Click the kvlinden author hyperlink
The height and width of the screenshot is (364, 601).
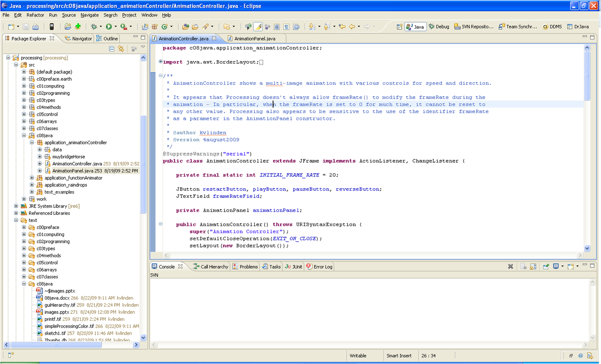coord(213,133)
